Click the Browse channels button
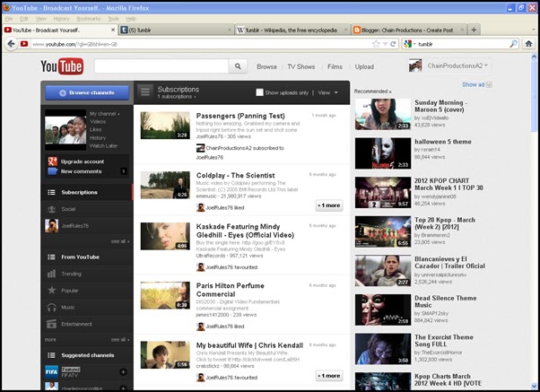Image resolution: width=540 pixels, height=392 pixels. click(x=87, y=92)
